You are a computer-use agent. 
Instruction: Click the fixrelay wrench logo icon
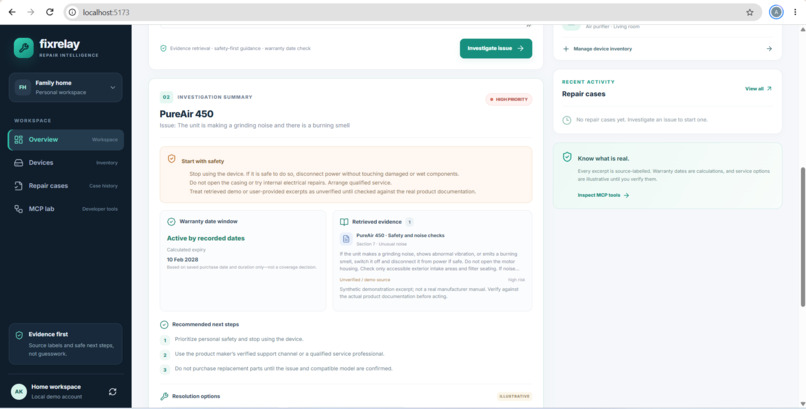click(23, 48)
